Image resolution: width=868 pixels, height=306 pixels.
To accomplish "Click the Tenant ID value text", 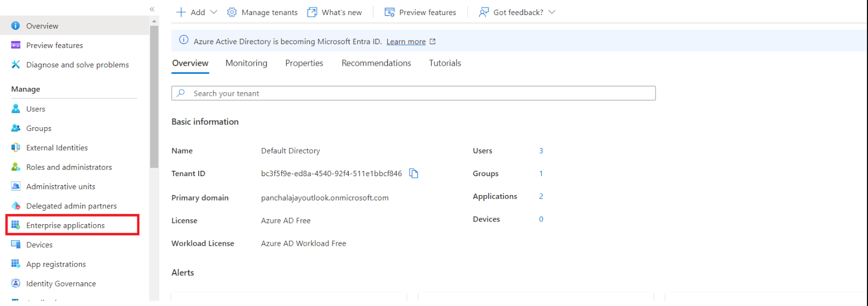I will point(331,173).
